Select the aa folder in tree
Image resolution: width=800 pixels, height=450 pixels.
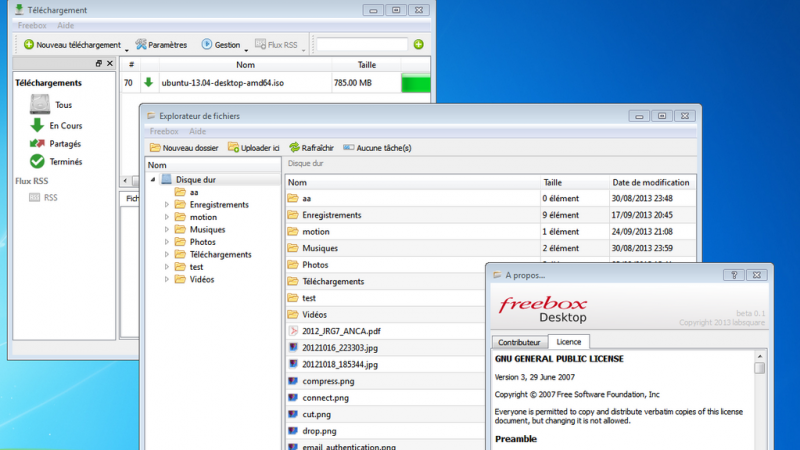tap(194, 192)
